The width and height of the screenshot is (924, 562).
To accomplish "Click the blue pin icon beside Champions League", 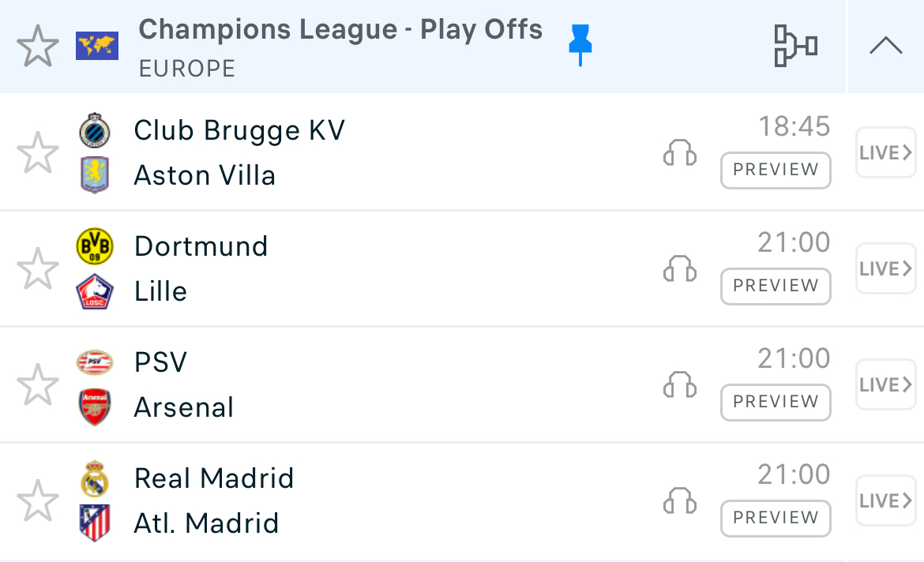I will 580,45.
